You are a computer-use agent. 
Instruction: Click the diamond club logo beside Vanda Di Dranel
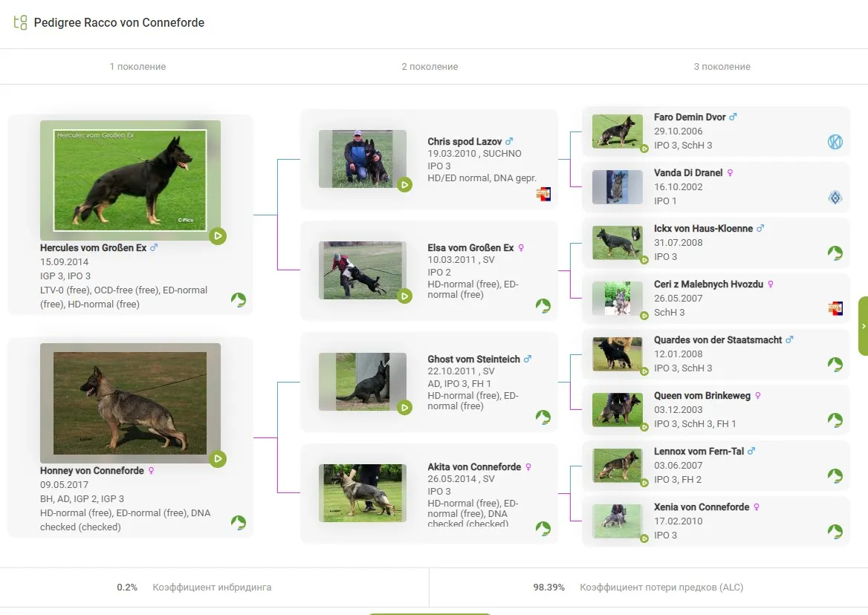click(x=835, y=198)
